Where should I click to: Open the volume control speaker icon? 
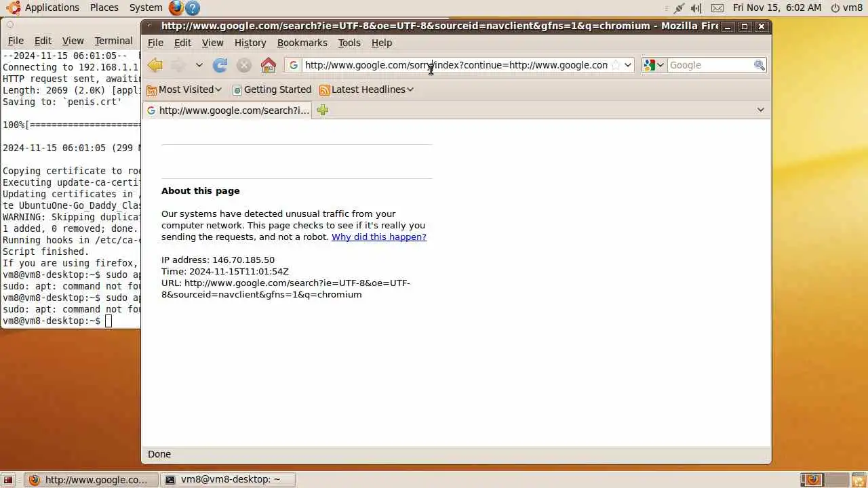[696, 8]
